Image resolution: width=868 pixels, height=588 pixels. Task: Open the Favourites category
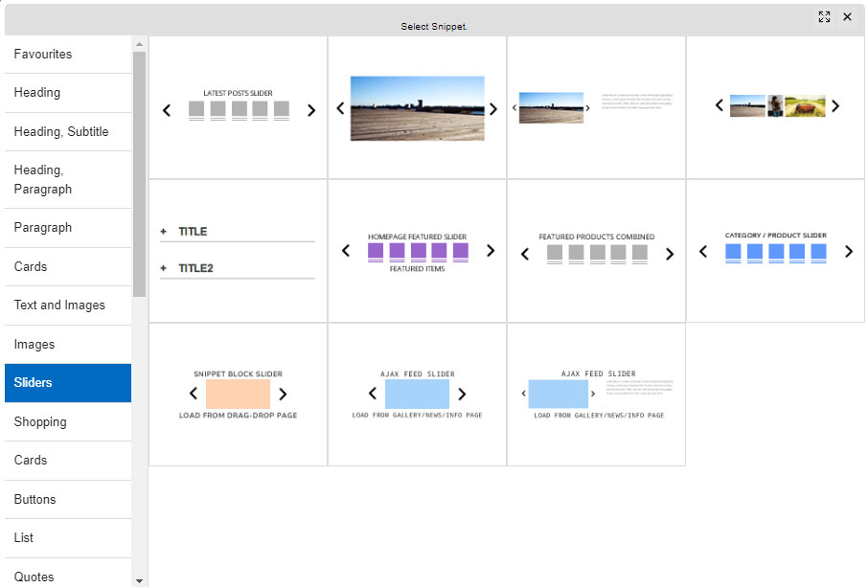pos(68,55)
